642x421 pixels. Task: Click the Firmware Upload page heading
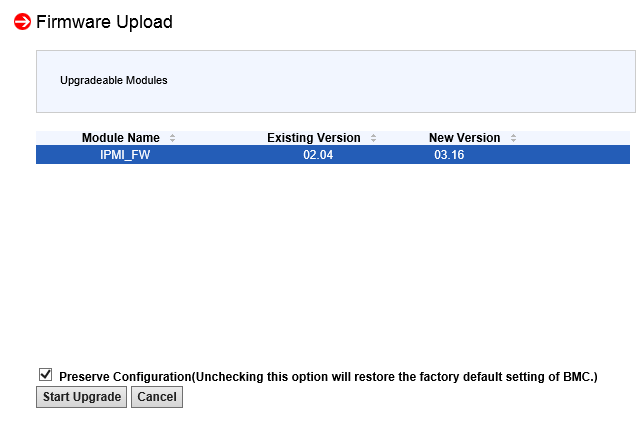pos(104,22)
